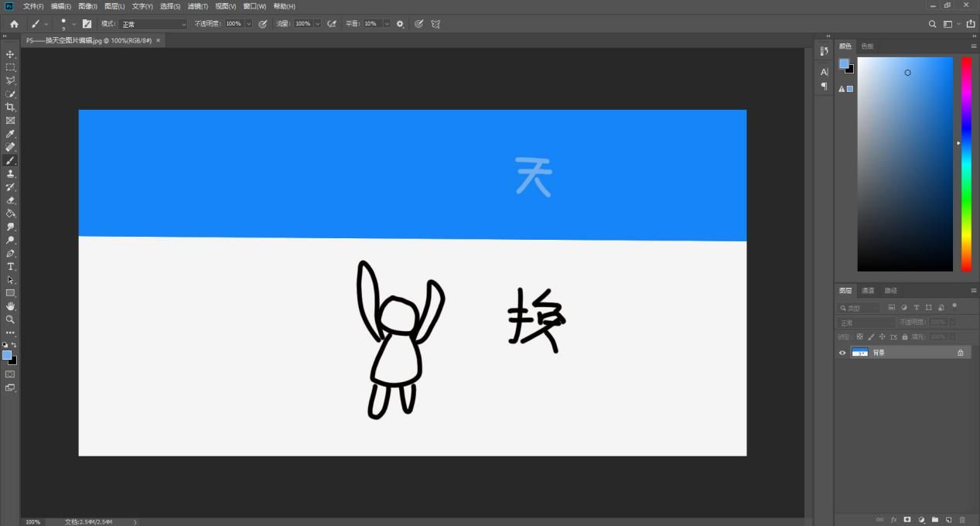Open brush settings gear in options bar

tap(400, 24)
